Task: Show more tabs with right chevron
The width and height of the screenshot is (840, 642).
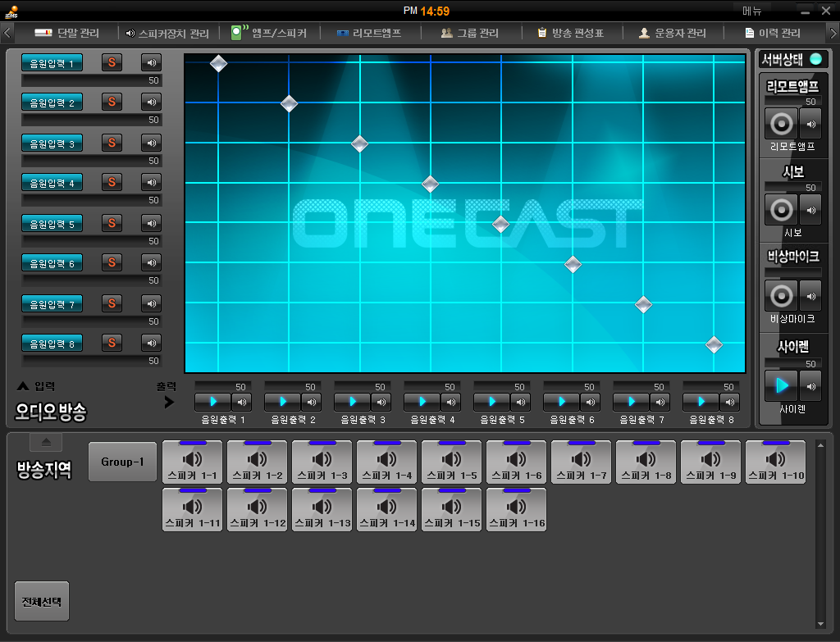Action: click(833, 33)
